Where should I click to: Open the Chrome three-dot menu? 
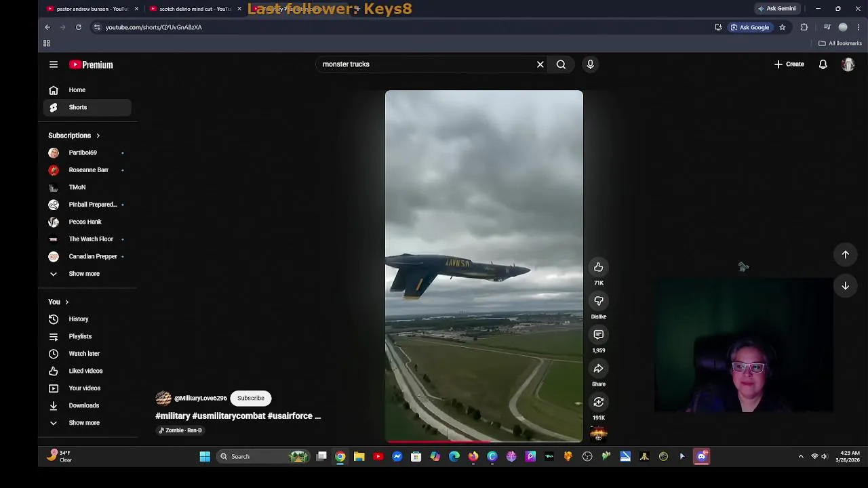click(859, 27)
